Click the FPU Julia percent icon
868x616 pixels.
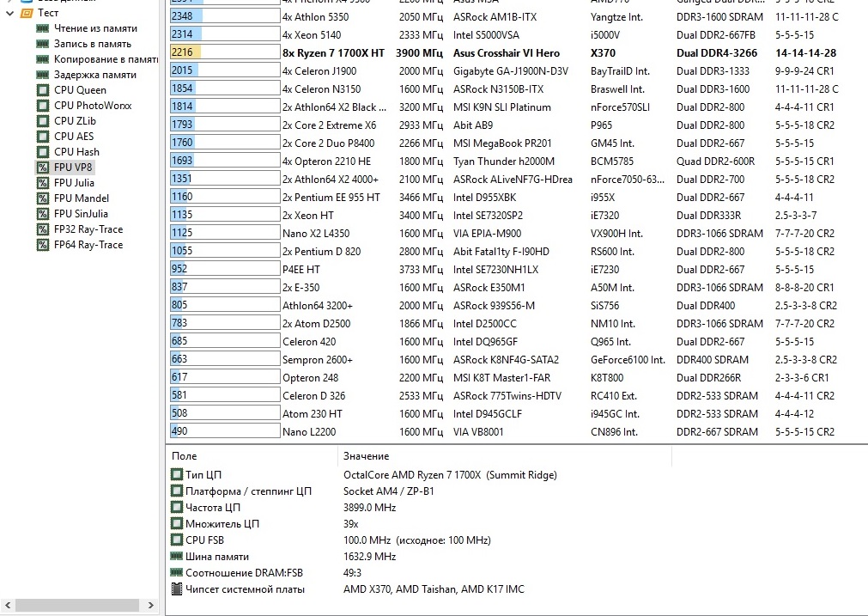click(43, 183)
